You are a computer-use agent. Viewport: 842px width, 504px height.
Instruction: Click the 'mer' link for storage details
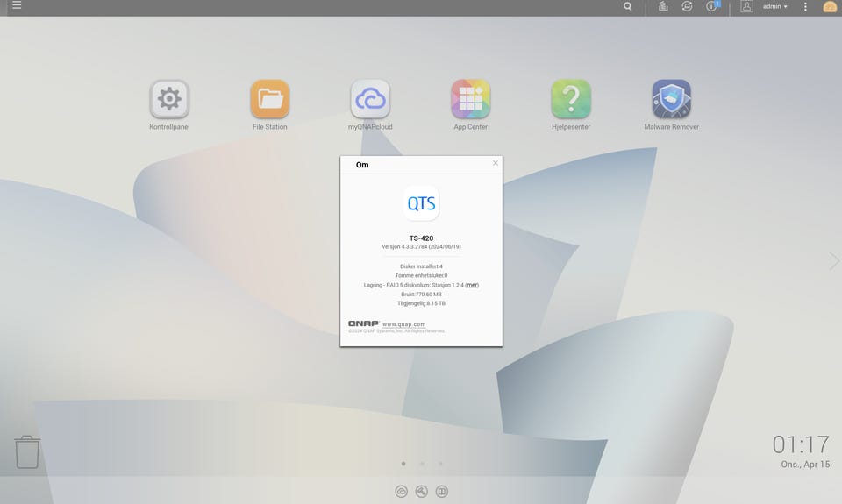[x=472, y=285]
